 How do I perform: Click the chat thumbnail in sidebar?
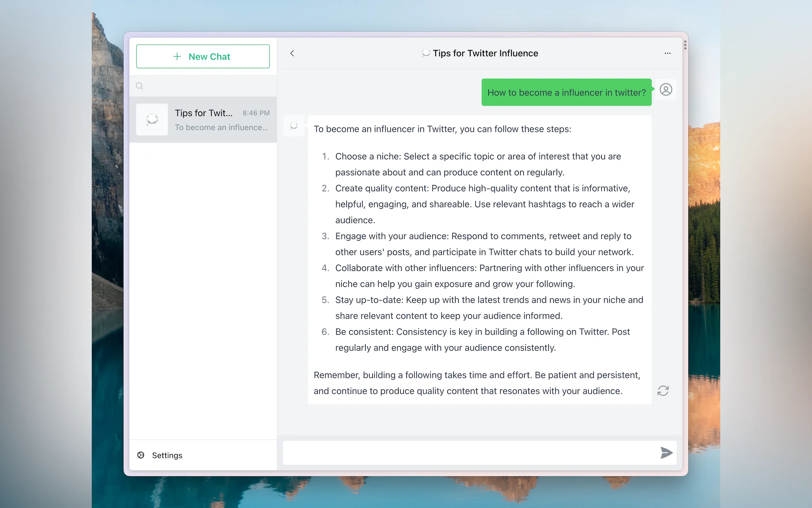pyautogui.click(x=152, y=119)
